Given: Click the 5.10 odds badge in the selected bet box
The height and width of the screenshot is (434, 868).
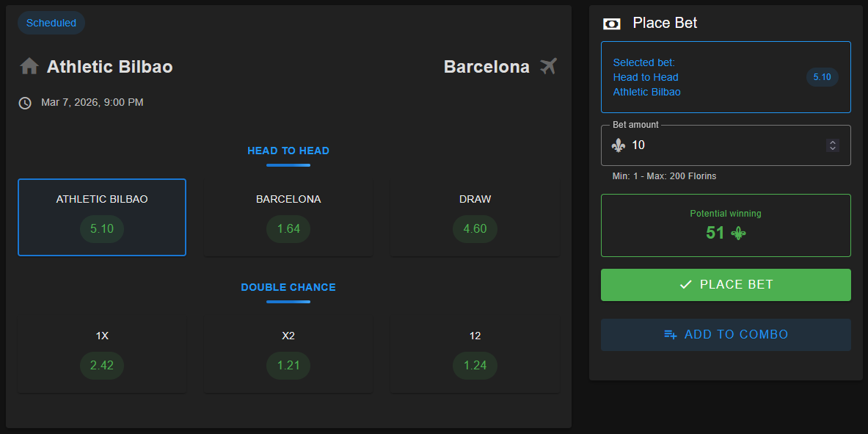Looking at the screenshot, I should (x=822, y=77).
